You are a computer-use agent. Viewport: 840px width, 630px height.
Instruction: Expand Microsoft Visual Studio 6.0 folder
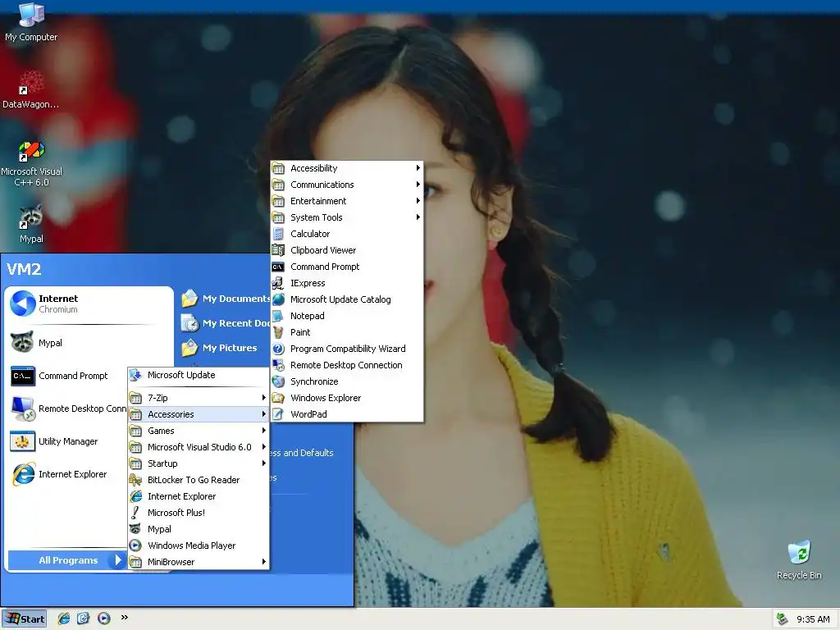[199, 447]
